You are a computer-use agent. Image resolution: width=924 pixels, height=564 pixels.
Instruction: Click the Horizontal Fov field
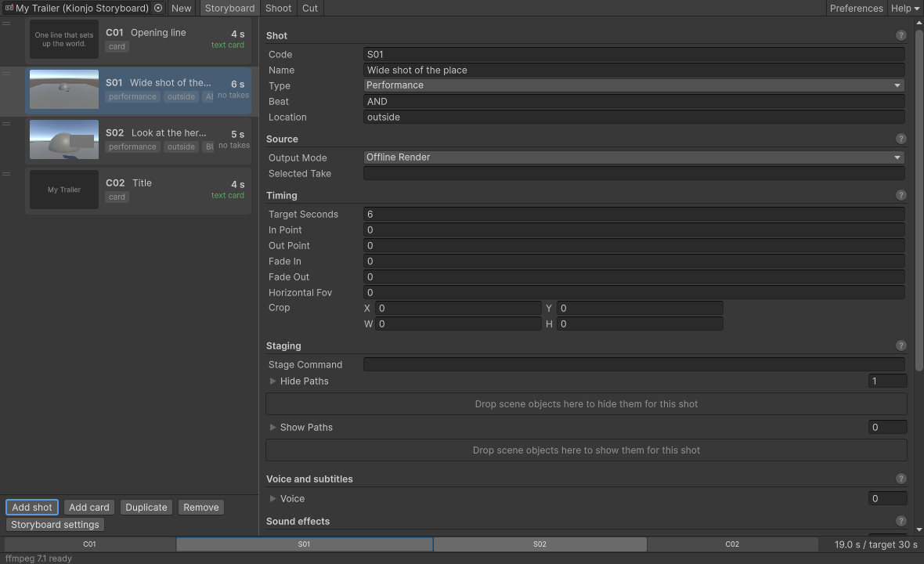point(633,292)
